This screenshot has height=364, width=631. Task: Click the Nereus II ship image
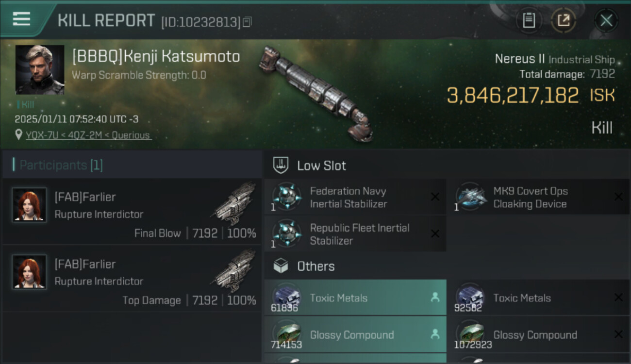point(315,92)
